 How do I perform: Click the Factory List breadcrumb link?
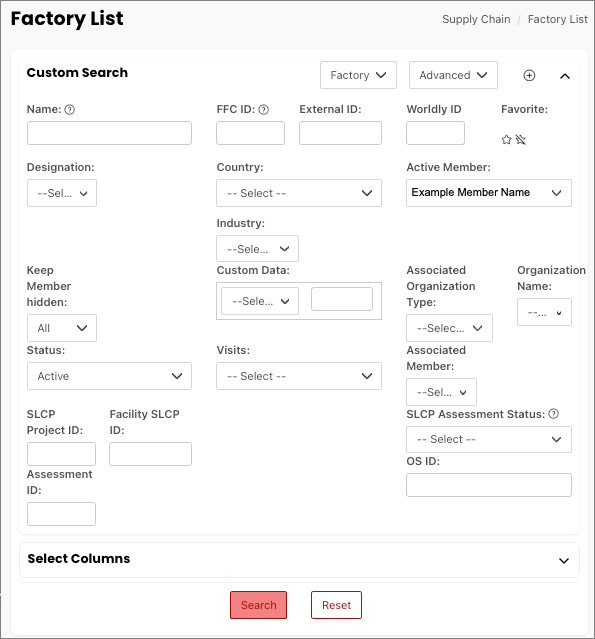(557, 19)
